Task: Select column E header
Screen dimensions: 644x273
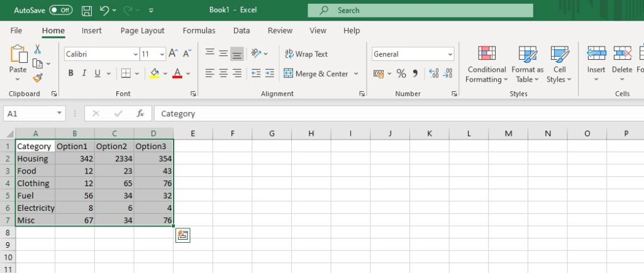Action: coord(192,133)
